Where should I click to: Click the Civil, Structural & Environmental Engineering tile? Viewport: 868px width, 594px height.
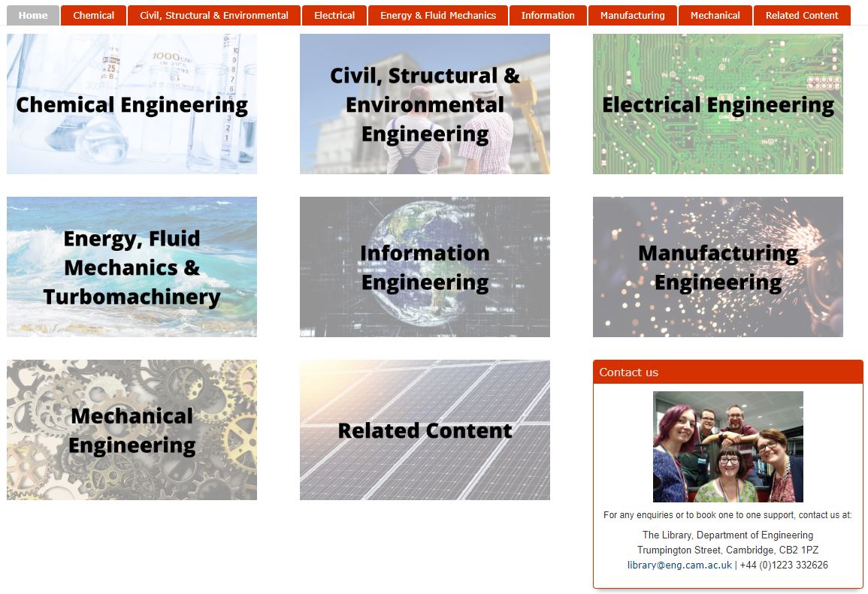(425, 104)
